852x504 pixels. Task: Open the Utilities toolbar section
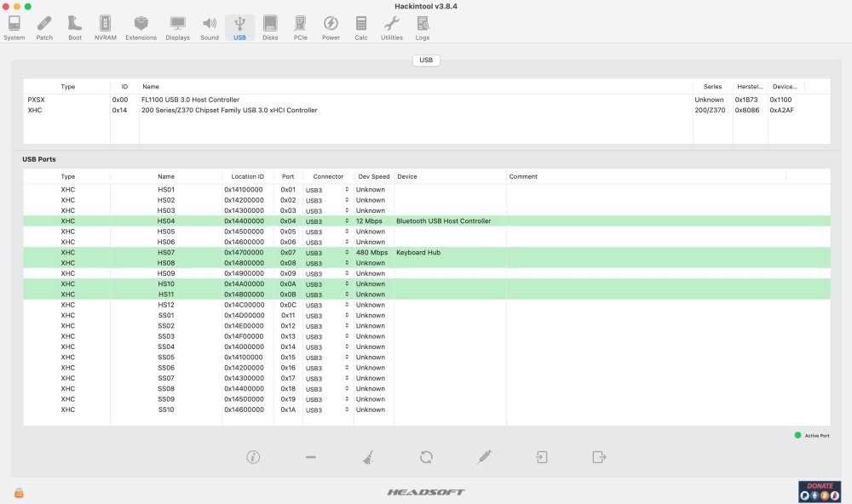click(392, 28)
